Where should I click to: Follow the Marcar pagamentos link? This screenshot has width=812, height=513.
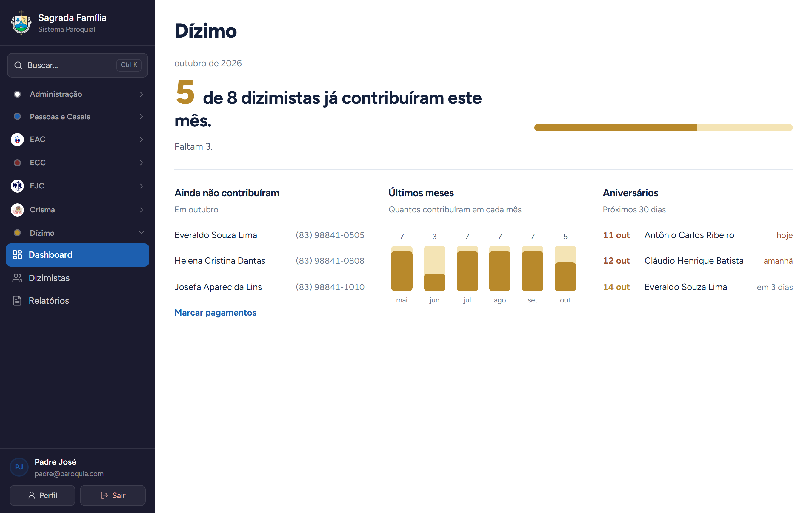coord(215,313)
